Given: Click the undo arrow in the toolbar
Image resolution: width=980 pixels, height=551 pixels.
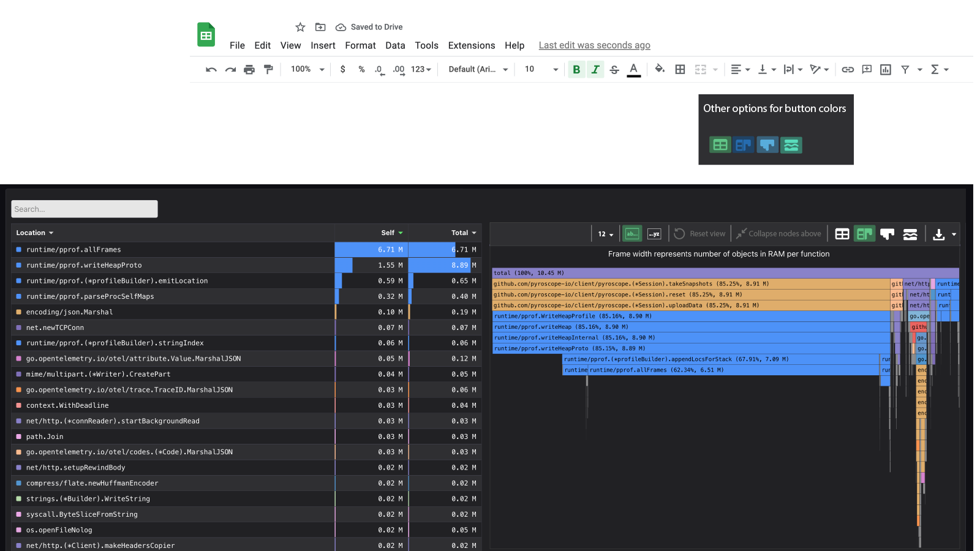Looking at the screenshot, I should (x=211, y=69).
